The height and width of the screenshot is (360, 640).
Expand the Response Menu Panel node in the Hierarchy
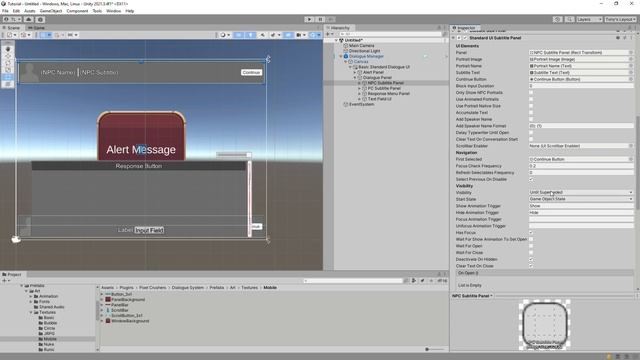click(359, 93)
